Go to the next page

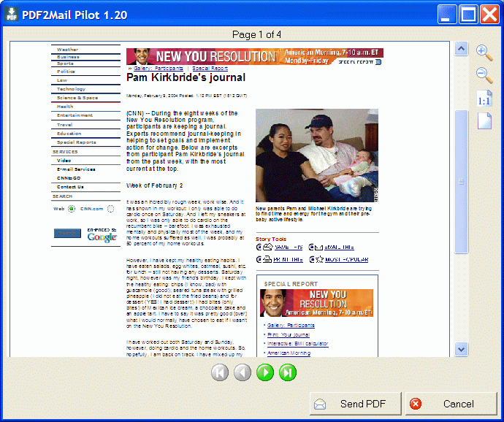point(265,372)
